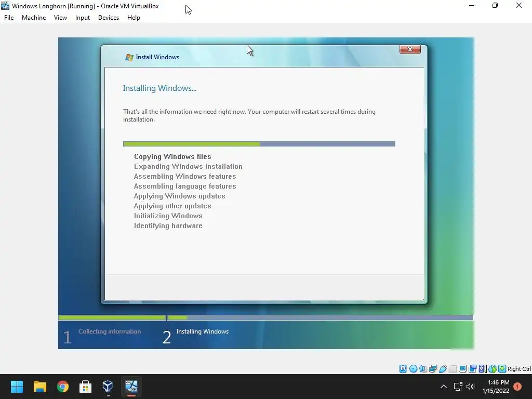Click the 'Applying other updates' step
The height and width of the screenshot is (399, 532).
(172, 206)
